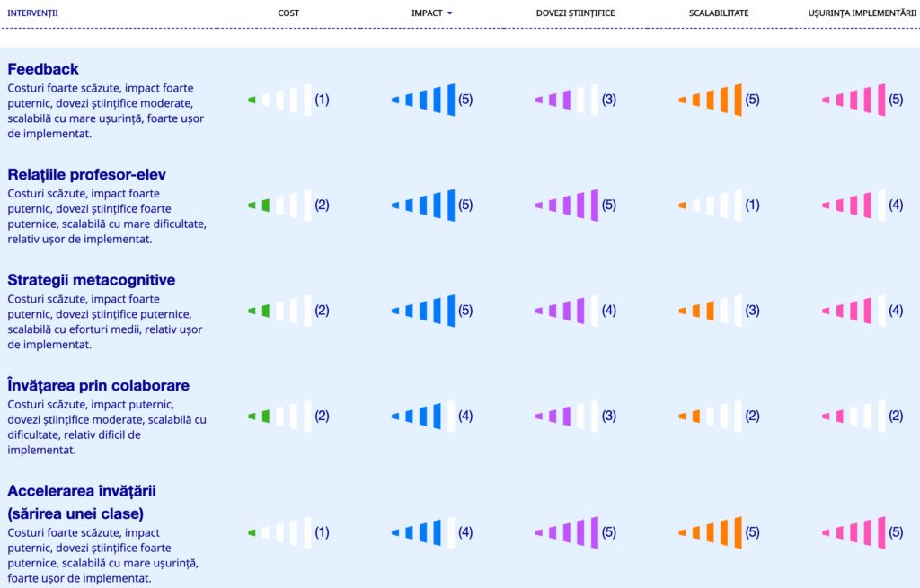Click the orange scalability bars for Accelerarea învățării
The height and width of the screenshot is (588, 920).
(710, 532)
